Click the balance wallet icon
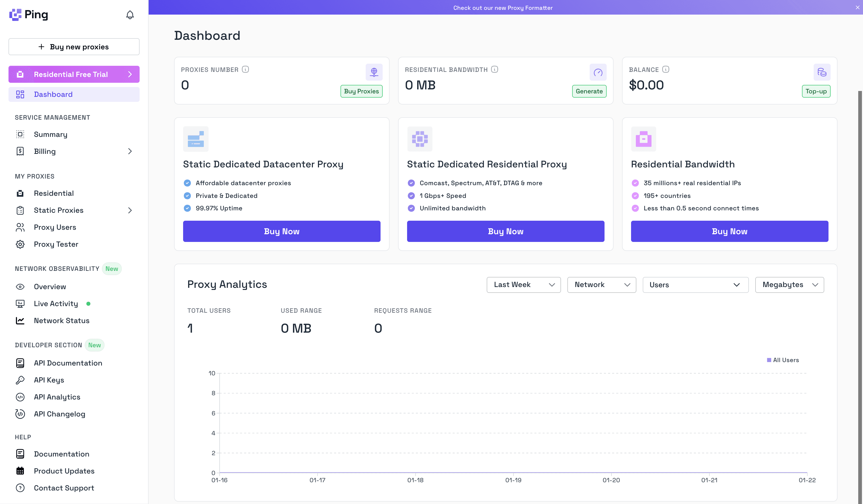863x504 pixels. coord(822,72)
